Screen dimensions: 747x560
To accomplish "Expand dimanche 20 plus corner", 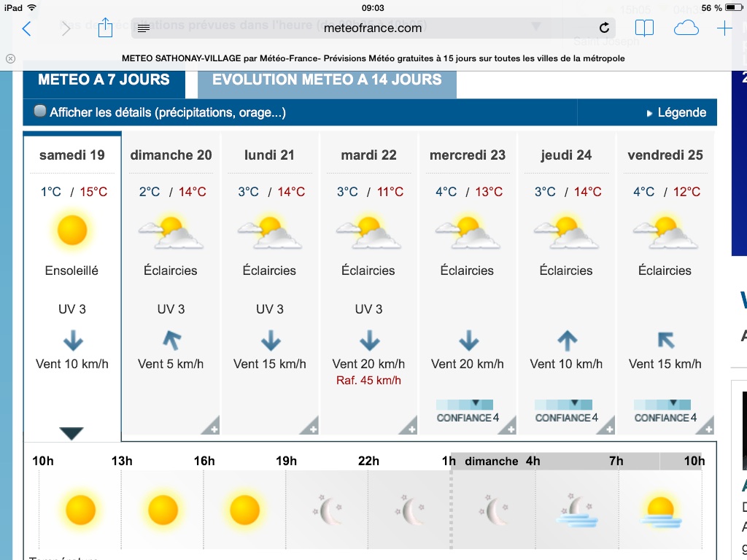I will pyautogui.click(x=211, y=427).
